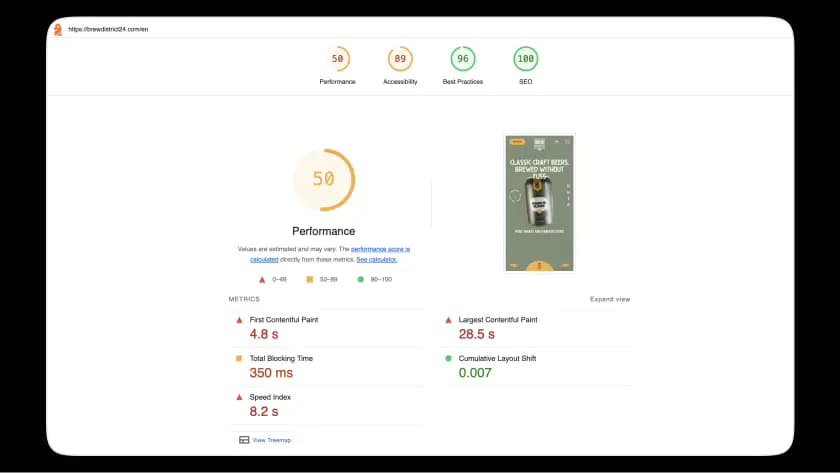Click the large Performance gauge showing 50
Viewport: 840px width, 473px height.
point(324,179)
